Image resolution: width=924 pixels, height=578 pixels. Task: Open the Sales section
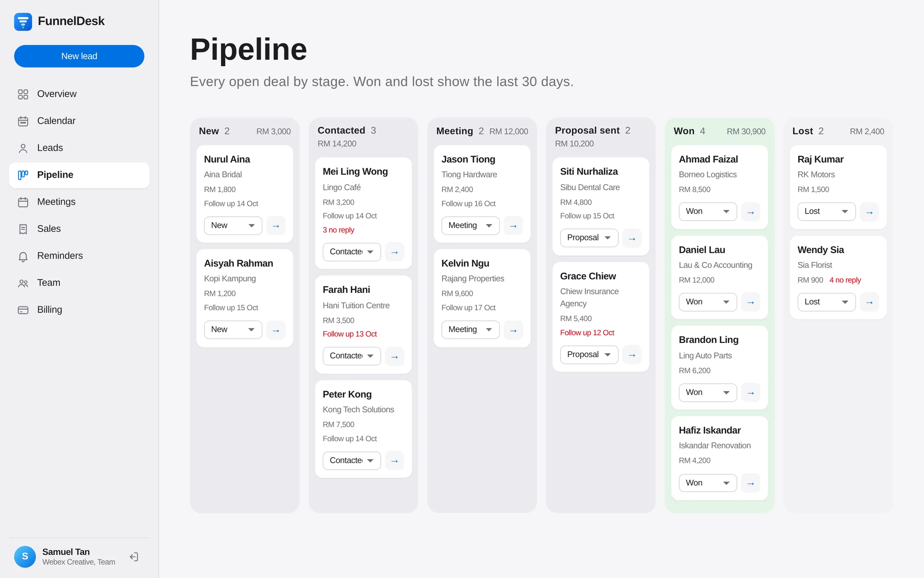[79, 229]
